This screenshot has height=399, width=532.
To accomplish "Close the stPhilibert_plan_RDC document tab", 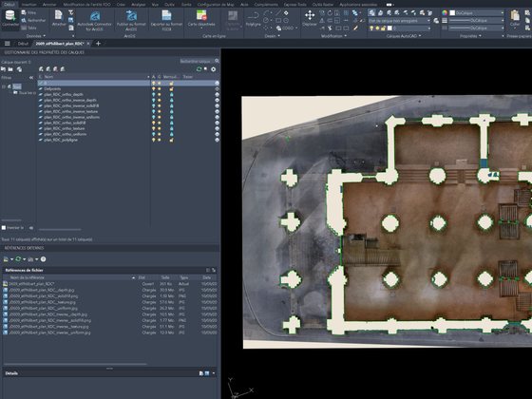I will 88,44.
